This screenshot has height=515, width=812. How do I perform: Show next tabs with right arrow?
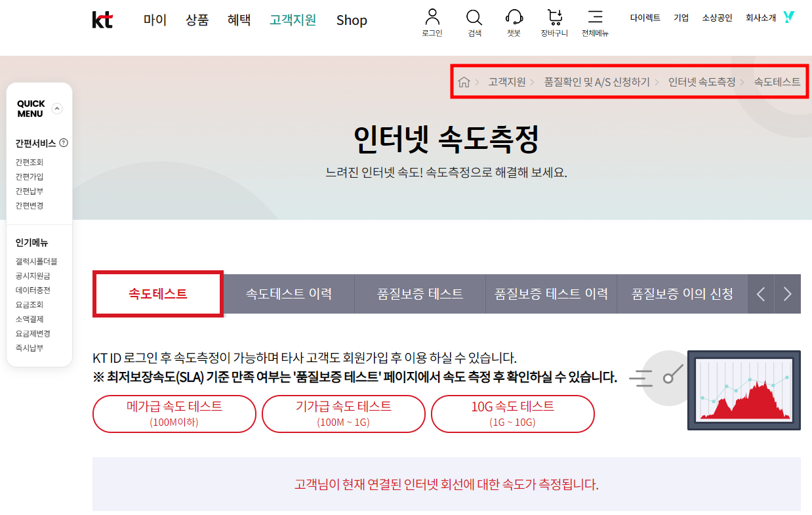[788, 294]
